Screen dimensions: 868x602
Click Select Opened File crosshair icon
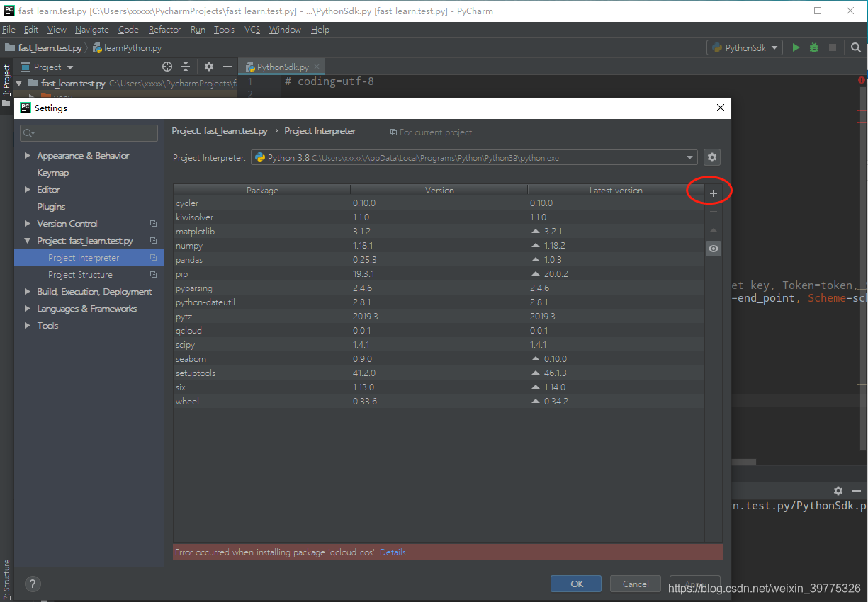click(167, 67)
